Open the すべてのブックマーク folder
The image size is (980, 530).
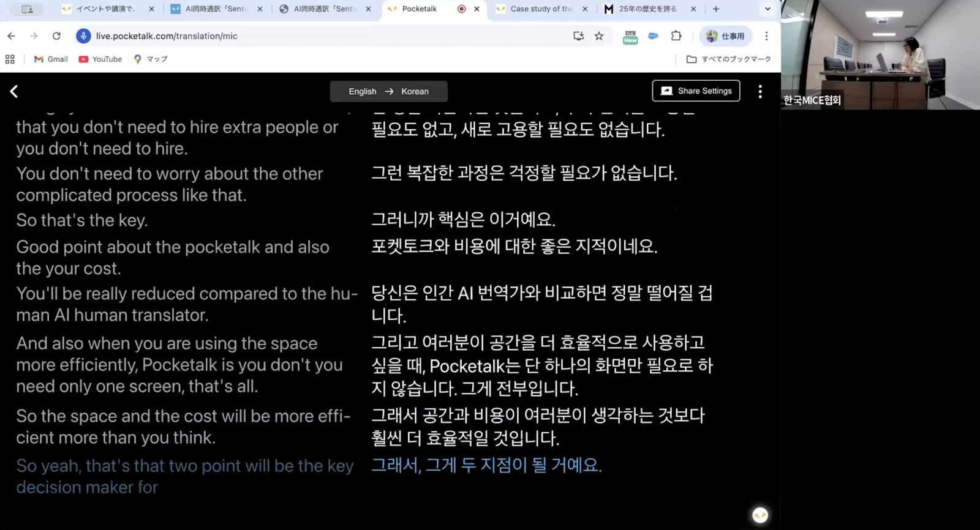coord(728,59)
